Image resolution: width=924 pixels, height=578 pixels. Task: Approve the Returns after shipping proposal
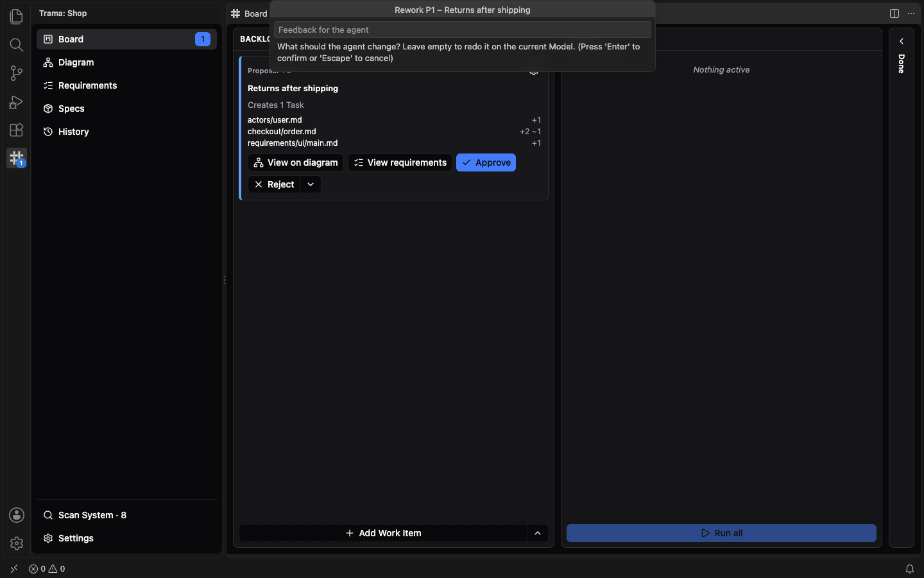[486, 162]
